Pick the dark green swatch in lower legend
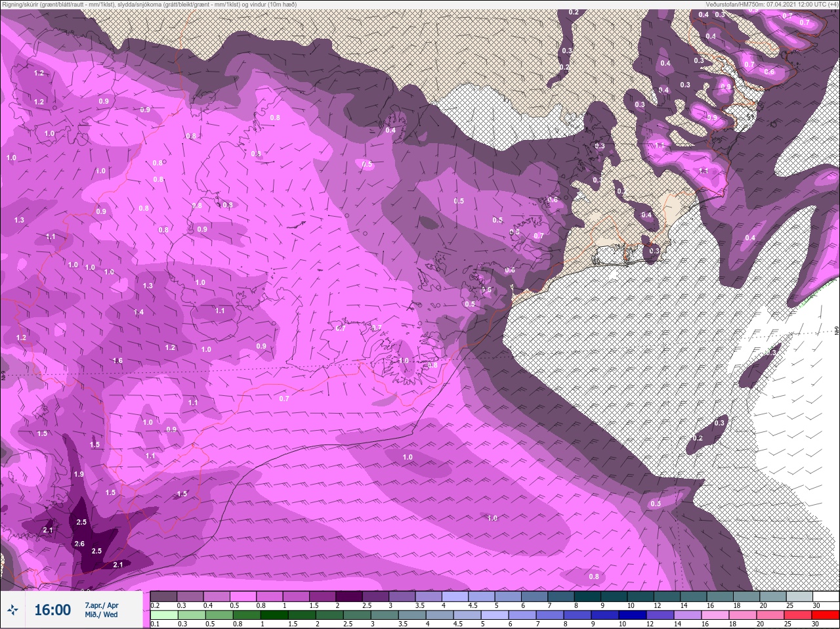 point(274,615)
